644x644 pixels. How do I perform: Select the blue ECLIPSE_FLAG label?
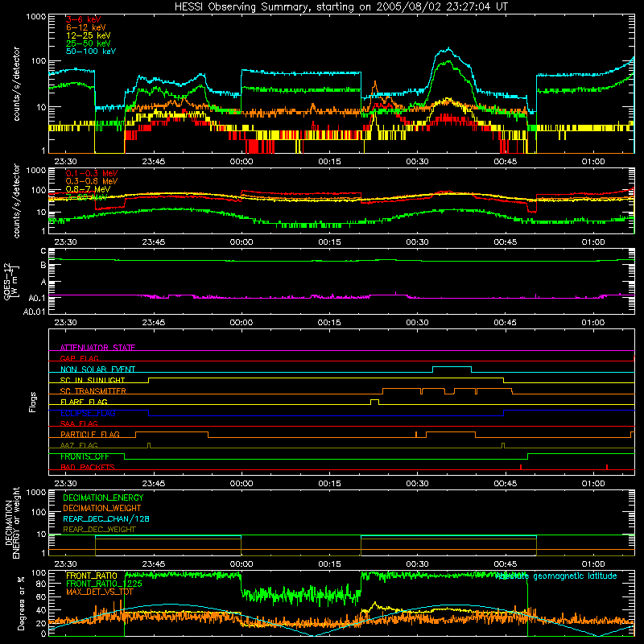(x=88, y=413)
